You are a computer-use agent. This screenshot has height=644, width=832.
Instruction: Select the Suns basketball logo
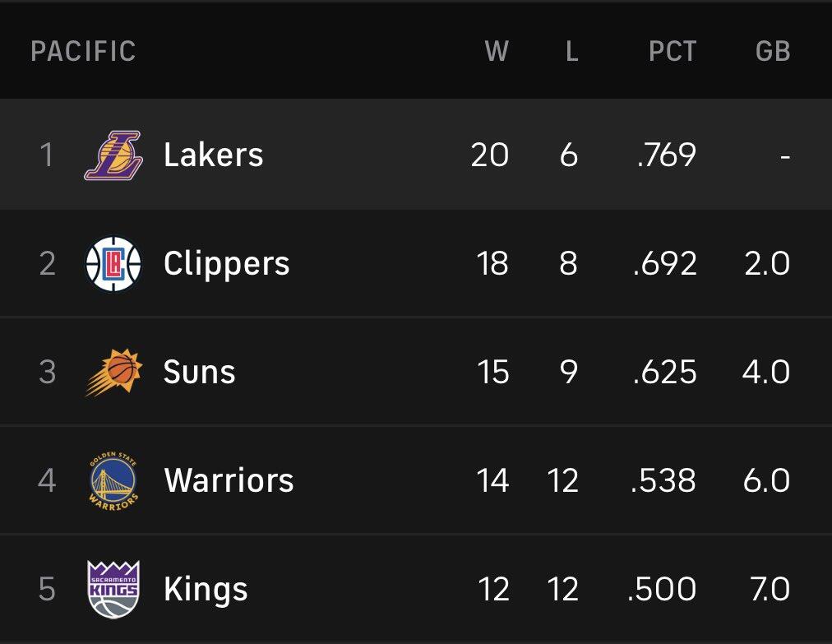click(113, 373)
